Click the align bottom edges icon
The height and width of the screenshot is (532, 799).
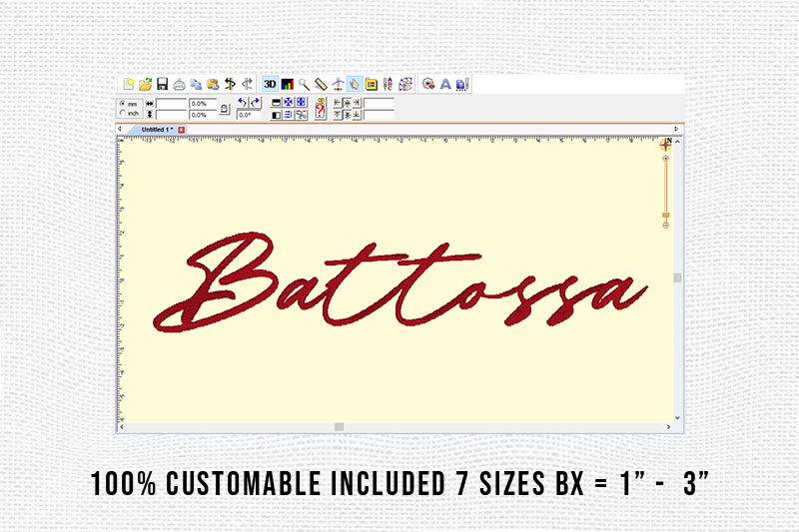[357, 115]
